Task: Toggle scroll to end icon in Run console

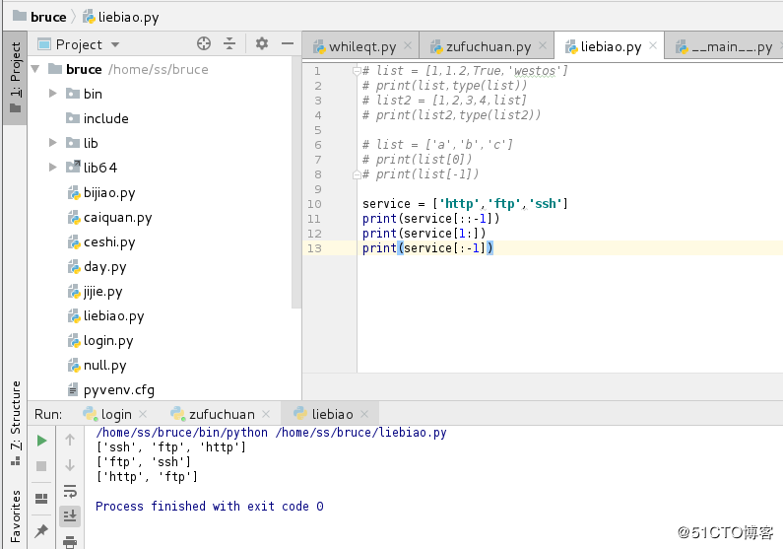Action: pyautogui.click(x=70, y=516)
